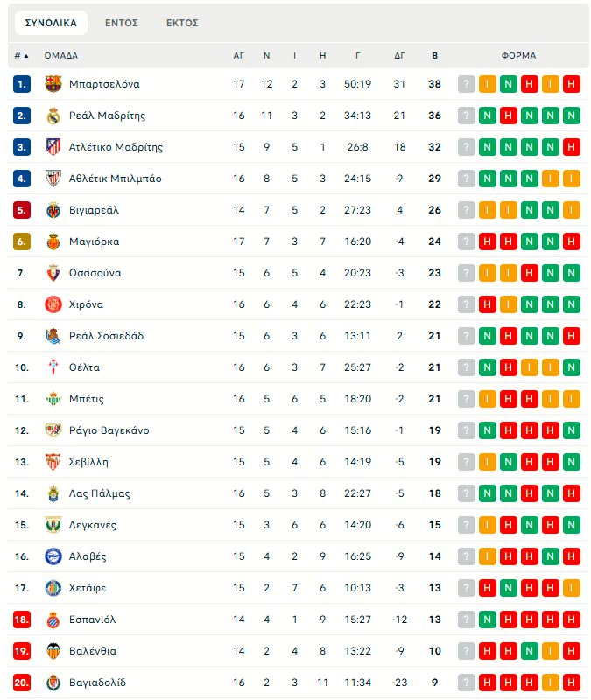Click the blue rank 1 position badge
The width and height of the screenshot is (591, 700).
pyautogui.click(x=22, y=84)
